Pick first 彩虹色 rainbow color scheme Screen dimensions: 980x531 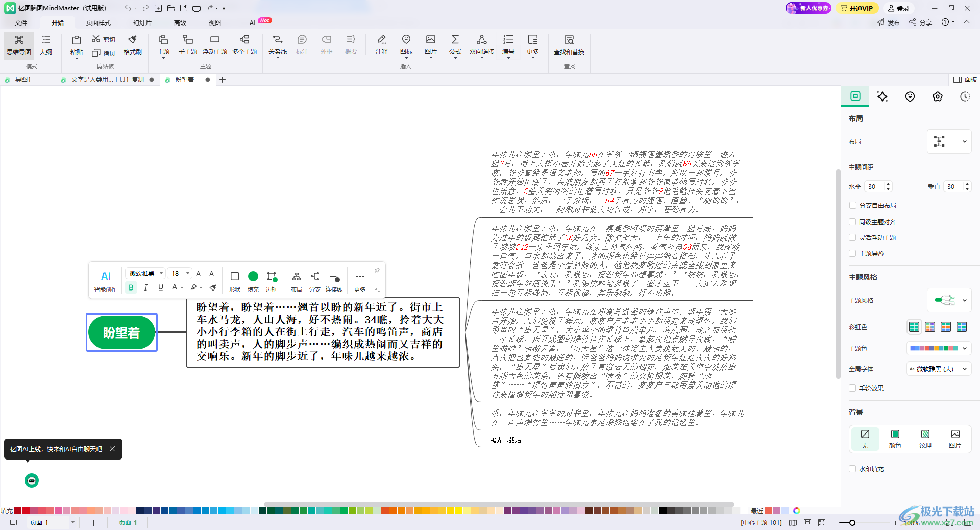coord(914,327)
